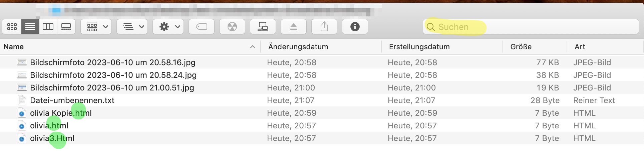Viewport: 644px width, 151px height.
Task: Click the share toolbar button
Action: tap(324, 27)
